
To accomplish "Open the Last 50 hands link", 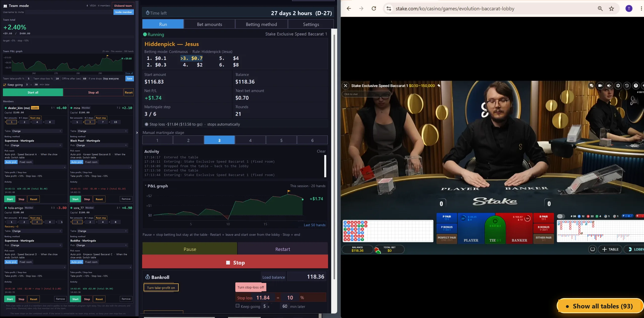I will pos(315,225).
